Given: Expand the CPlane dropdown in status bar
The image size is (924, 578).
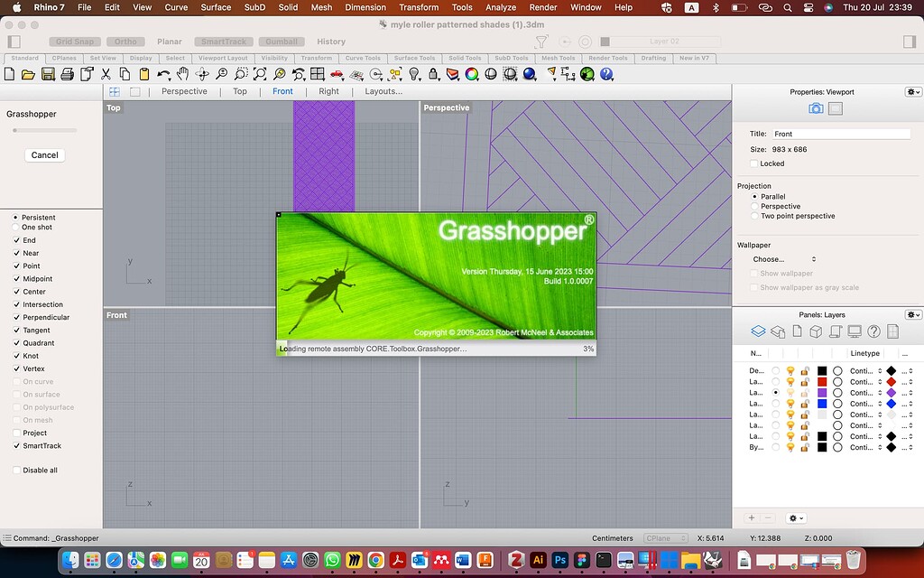Looking at the screenshot, I should pyautogui.click(x=665, y=538).
